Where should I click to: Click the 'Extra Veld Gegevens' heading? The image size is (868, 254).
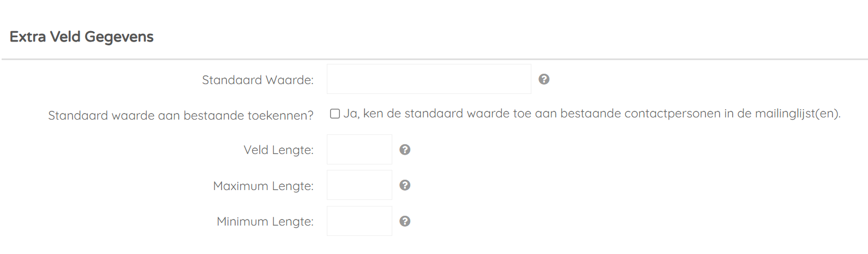[x=81, y=37]
